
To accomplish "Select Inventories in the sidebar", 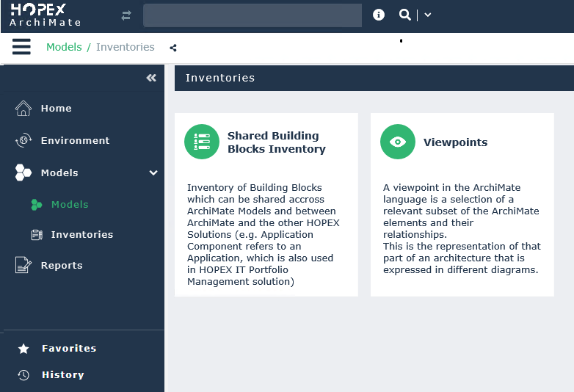I will 81,234.
